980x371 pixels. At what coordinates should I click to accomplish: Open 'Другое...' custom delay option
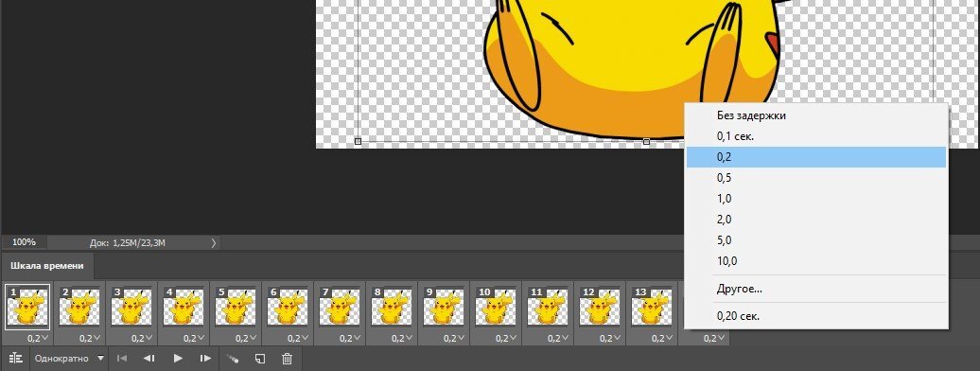click(x=815, y=289)
